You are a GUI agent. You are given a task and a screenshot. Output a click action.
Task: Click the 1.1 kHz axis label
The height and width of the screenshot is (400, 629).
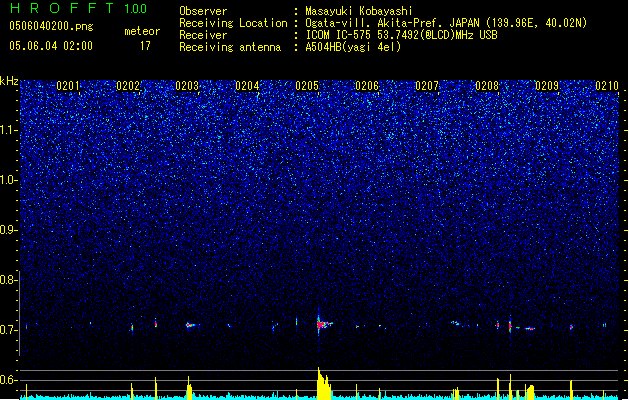pos(8,130)
